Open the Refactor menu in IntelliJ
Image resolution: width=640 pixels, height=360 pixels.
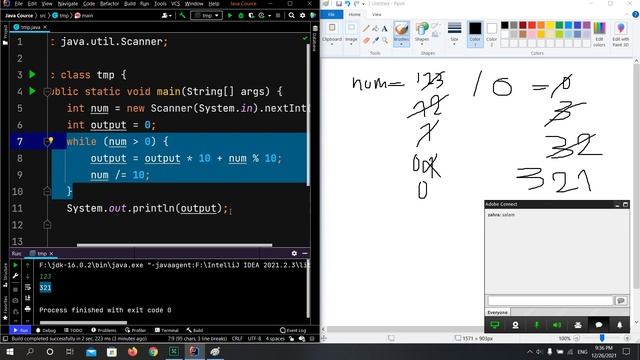[109, 4]
